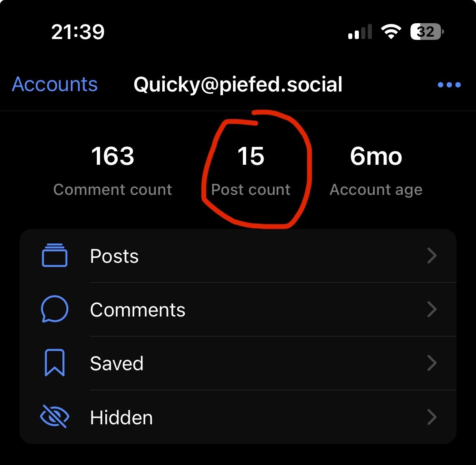Tap the Wi-Fi status icon
476x465 pixels.
(x=391, y=32)
